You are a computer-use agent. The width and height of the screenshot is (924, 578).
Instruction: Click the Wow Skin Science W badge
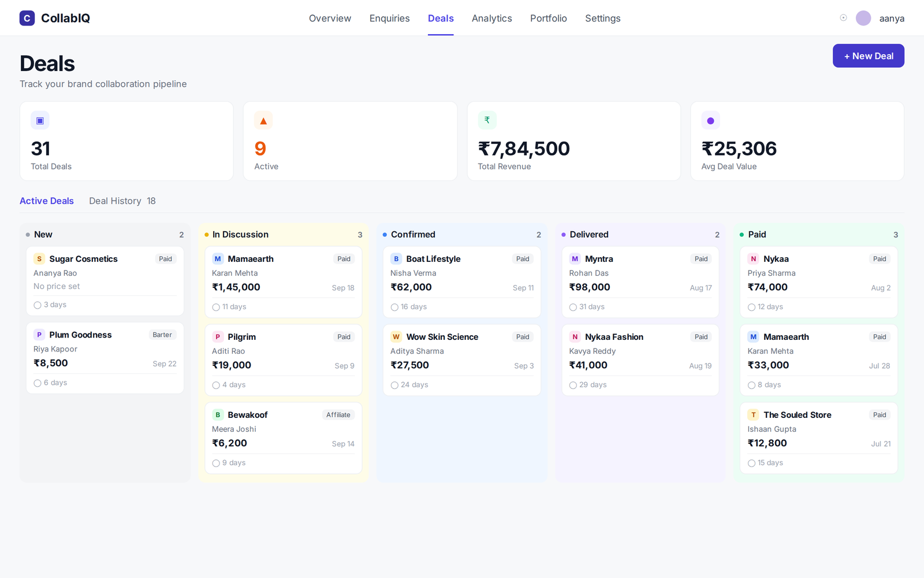pos(396,337)
